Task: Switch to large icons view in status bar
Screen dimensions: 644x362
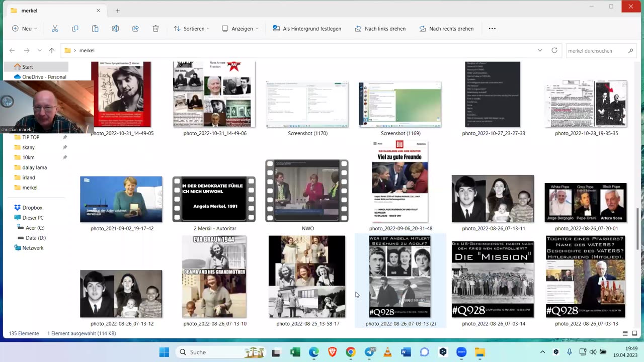Action: click(635, 333)
